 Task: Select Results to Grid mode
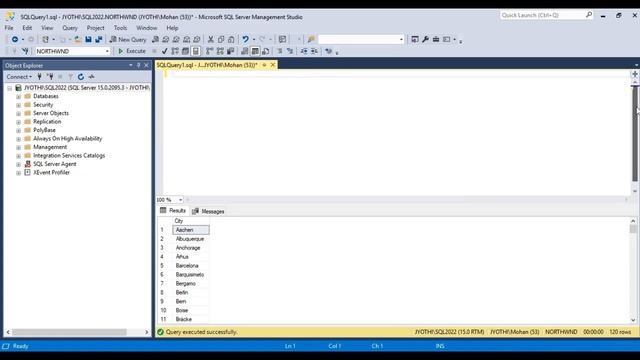point(255,51)
